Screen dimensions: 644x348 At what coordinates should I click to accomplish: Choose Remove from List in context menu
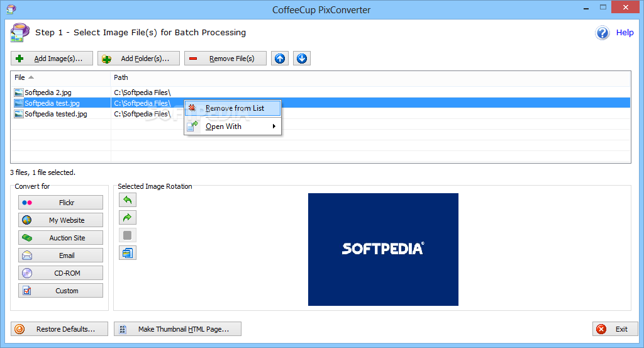point(233,108)
